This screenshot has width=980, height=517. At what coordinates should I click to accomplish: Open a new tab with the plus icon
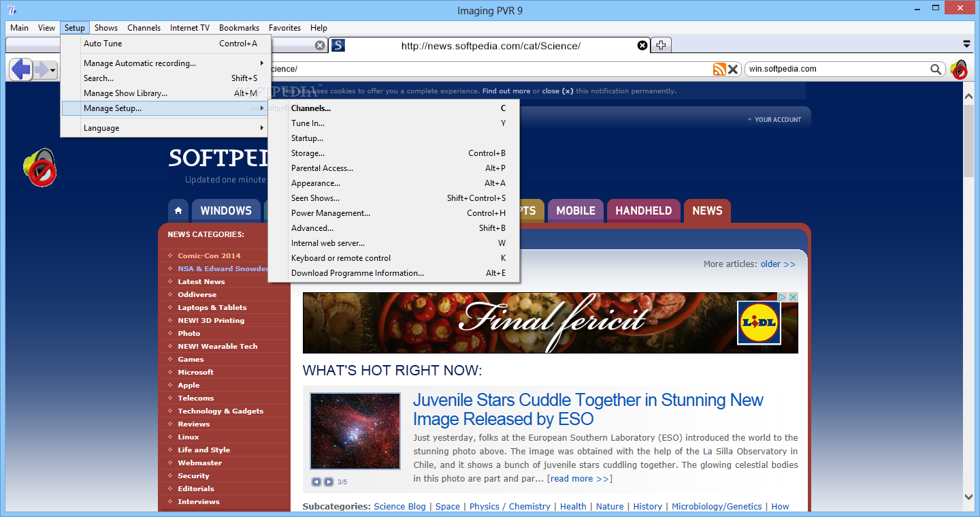click(660, 46)
